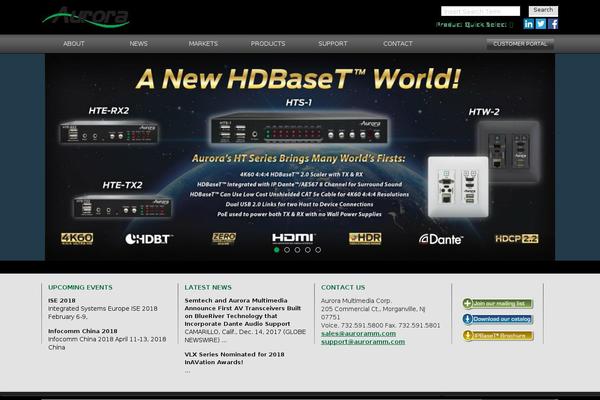Click Download our catalog button
The width and height of the screenshot is (600, 400).
click(497, 319)
